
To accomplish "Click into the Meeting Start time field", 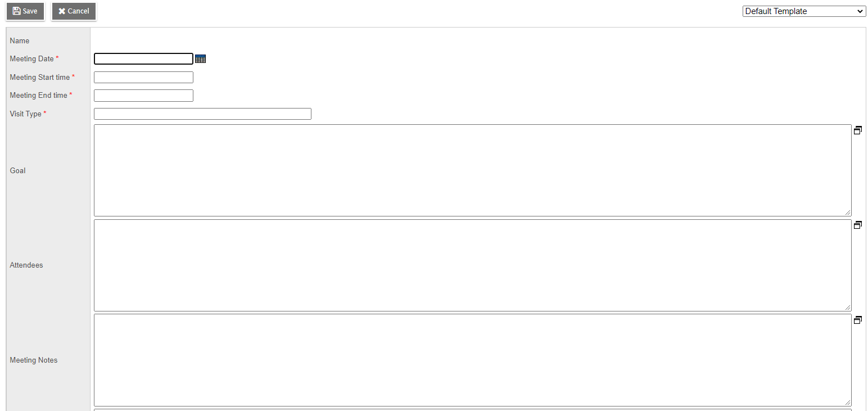I will [143, 78].
